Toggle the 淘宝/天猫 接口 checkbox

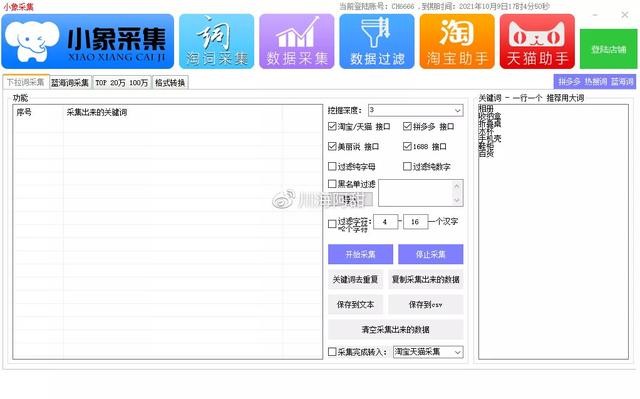(x=332, y=126)
